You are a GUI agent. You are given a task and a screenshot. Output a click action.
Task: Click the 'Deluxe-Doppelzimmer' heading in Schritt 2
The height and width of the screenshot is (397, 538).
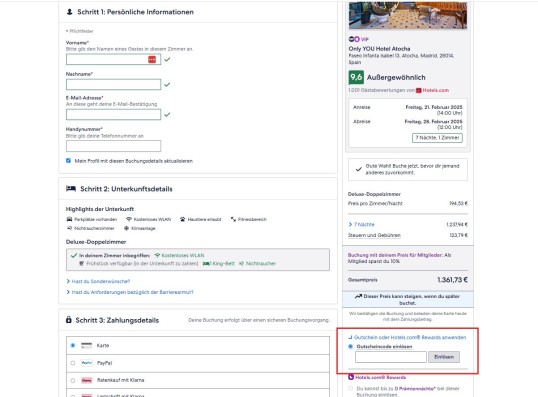pyautogui.click(x=96, y=242)
